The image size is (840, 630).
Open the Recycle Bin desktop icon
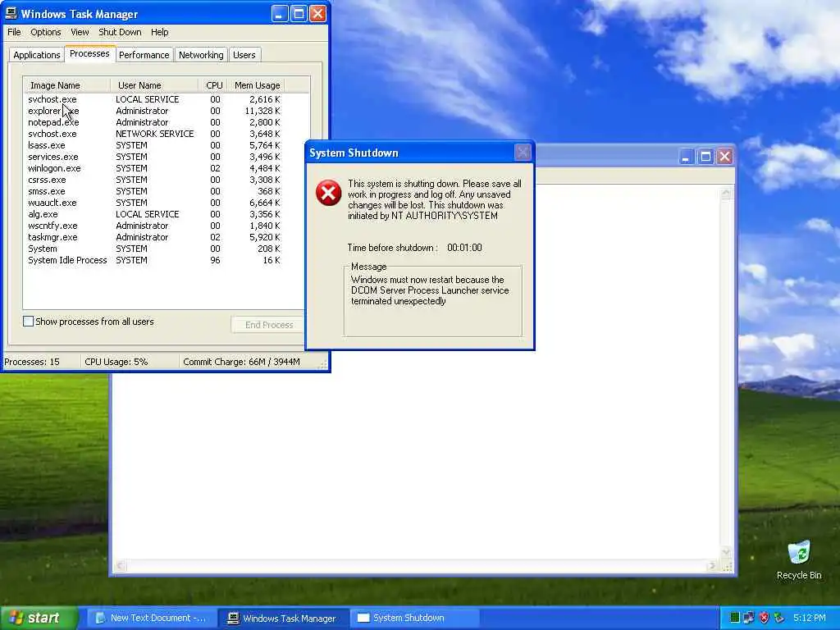click(x=799, y=559)
